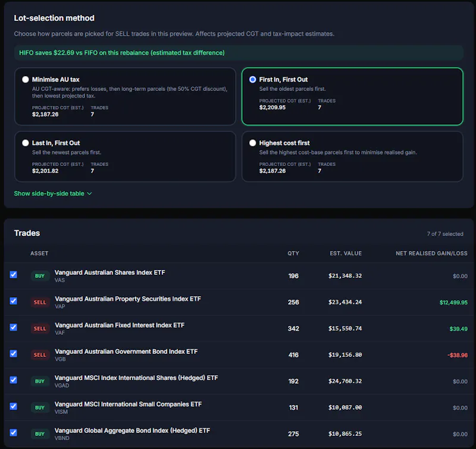The image size is (476, 449).
Task: Click the 'Sell the newest parcels first' description
Action: point(67,152)
